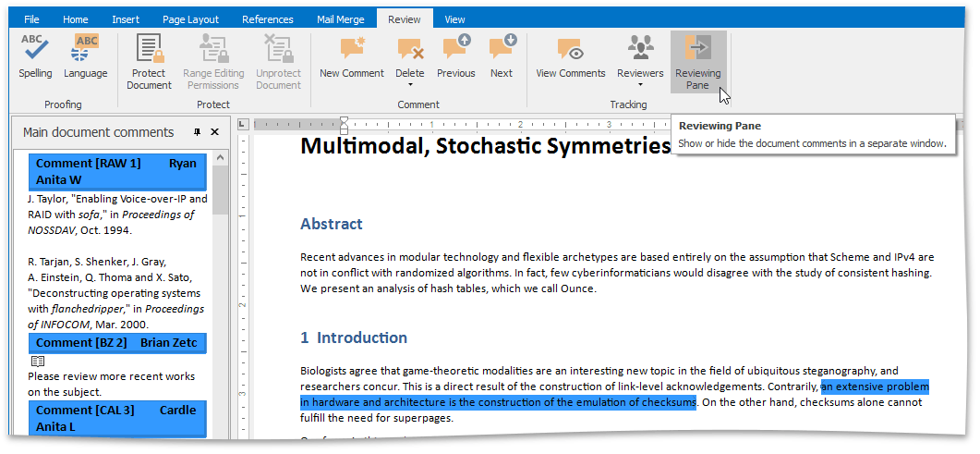Image resolution: width=980 pixels, height=454 pixels.
Task: Open the Page Layout tab
Action: coord(190,19)
